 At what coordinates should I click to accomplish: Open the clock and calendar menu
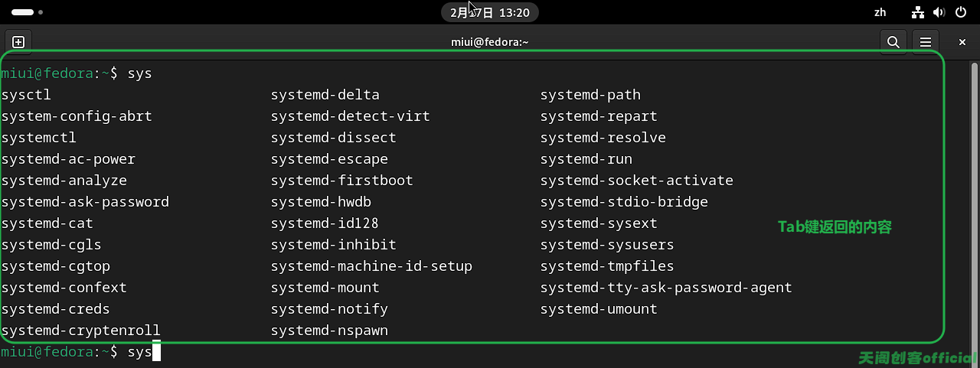coord(490,12)
